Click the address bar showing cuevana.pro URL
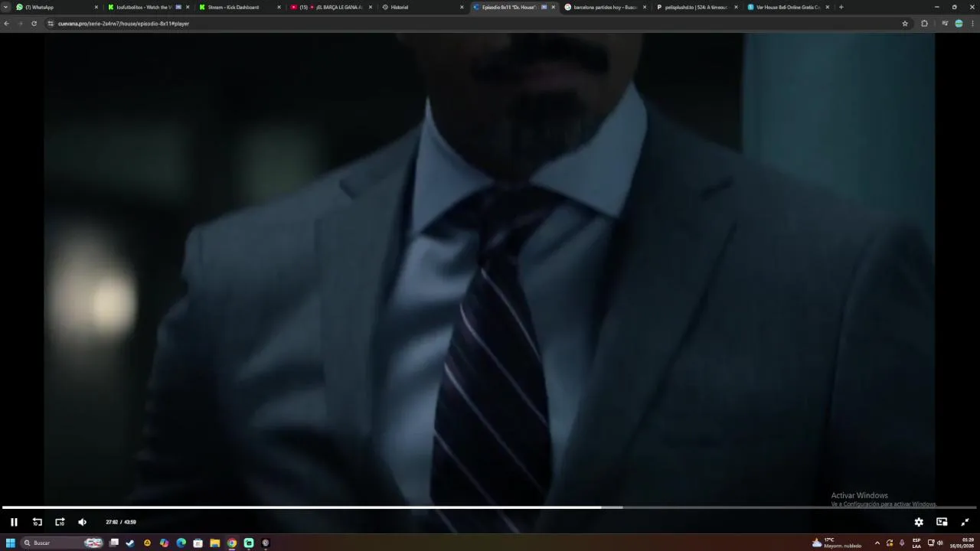Screen dimensions: 980x551 pos(475,24)
